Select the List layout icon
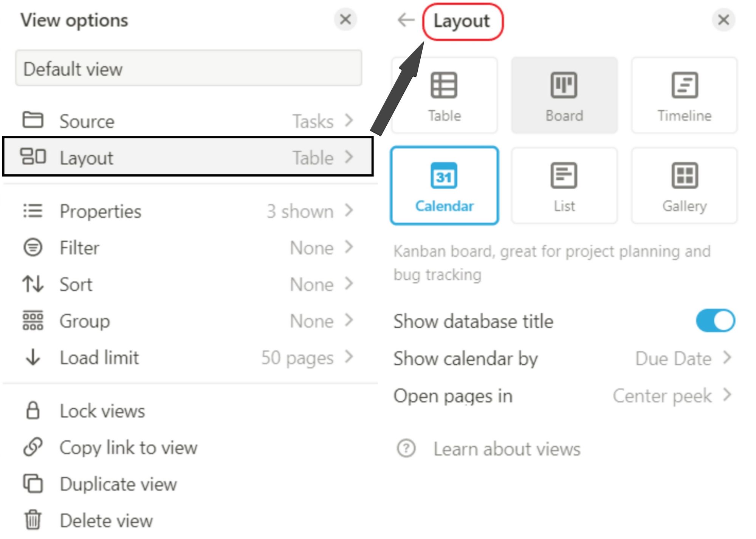Image resolution: width=756 pixels, height=539 pixels. (x=564, y=175)
